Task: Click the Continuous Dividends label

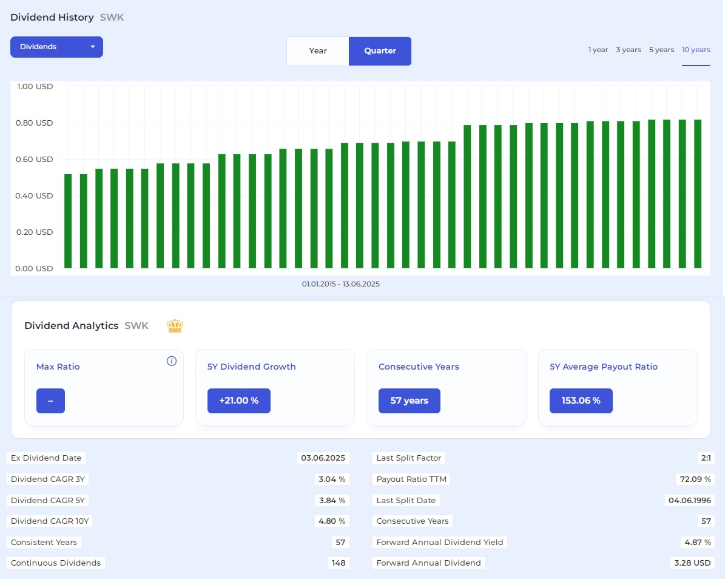Action: point(56,563)
